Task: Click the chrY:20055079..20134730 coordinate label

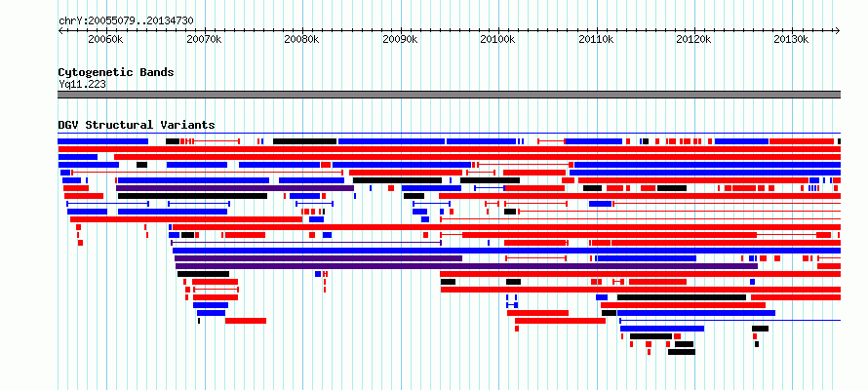Action: [126, 20]
